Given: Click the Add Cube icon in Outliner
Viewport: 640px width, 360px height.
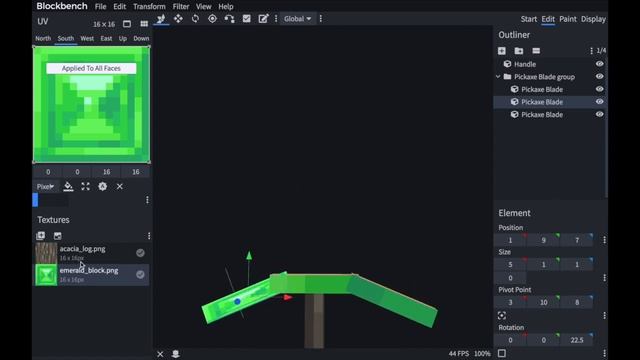Looking at the screenshot, I should click(502, 51).
